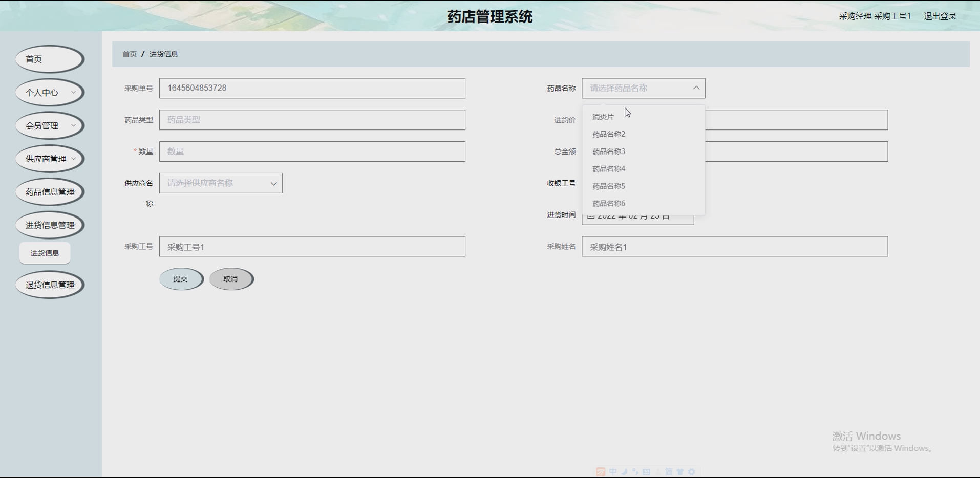Viewport: 980px width, 478px height.
Task: Click the 退出登录 link
Action: [940, 16]
